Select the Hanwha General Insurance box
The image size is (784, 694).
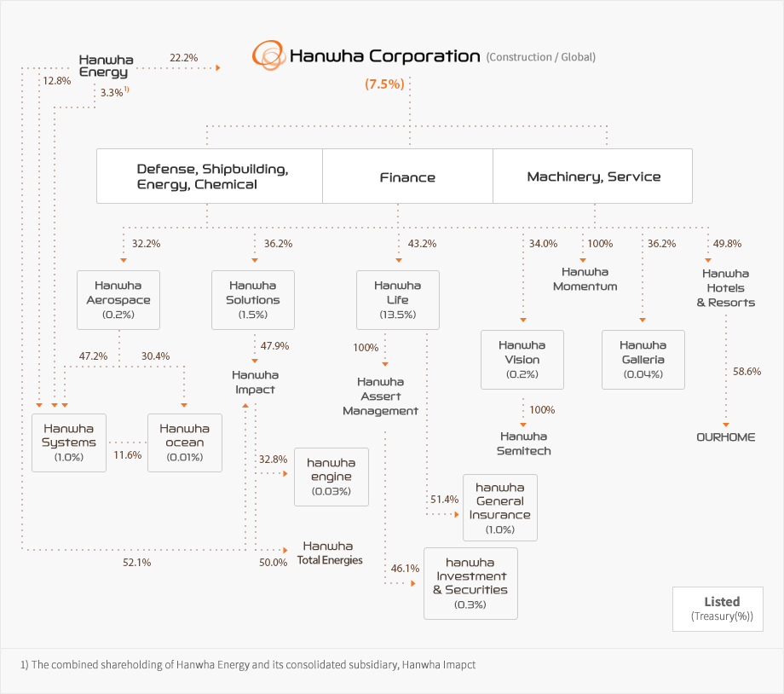500,507
